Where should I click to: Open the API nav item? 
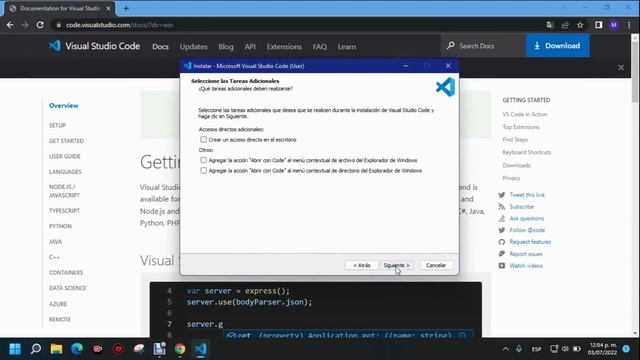(250, 47)
